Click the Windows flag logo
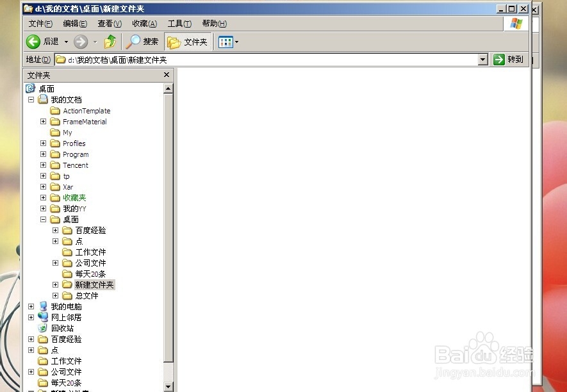Viewport: 567px width, 392px height. click(x=516, y=24)
